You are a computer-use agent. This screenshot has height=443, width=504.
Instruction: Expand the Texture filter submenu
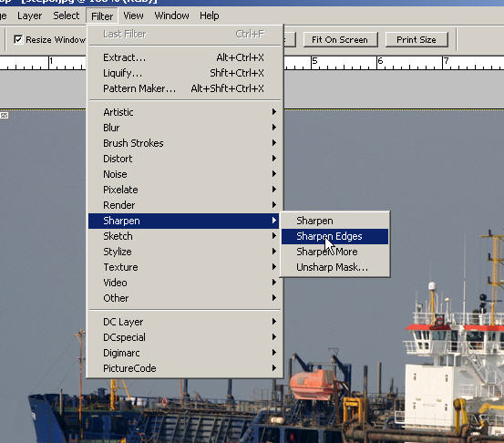point(183,267)
